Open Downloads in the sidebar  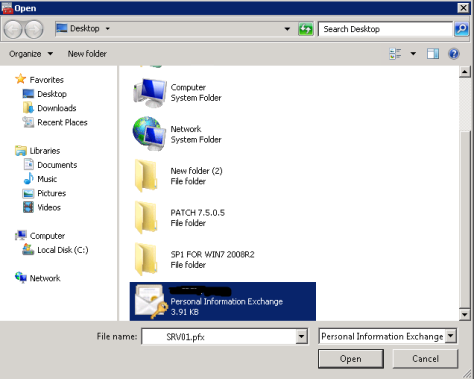[x=57, y=108]
